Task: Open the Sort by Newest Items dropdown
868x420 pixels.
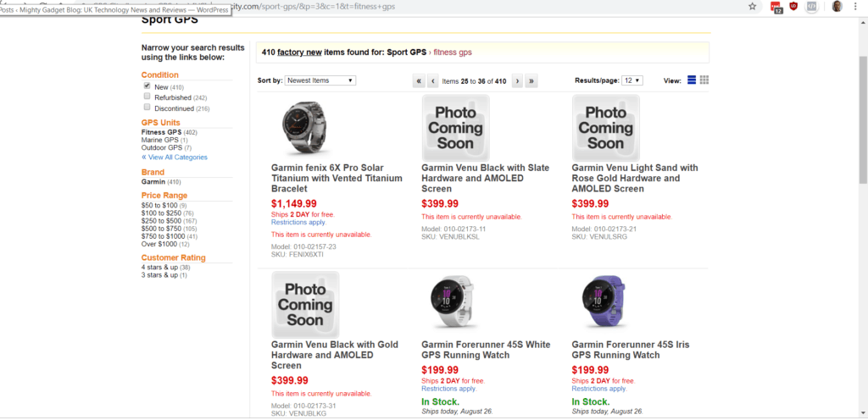Action: 320,80
